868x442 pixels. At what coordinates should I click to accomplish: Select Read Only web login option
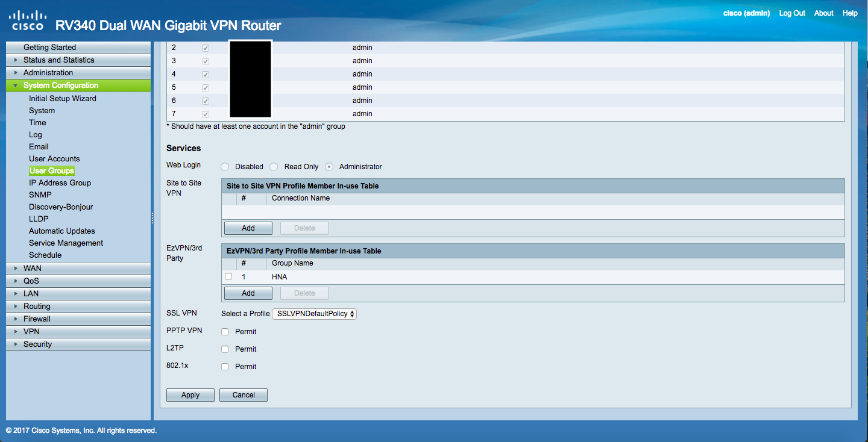(x=274, y=167)
